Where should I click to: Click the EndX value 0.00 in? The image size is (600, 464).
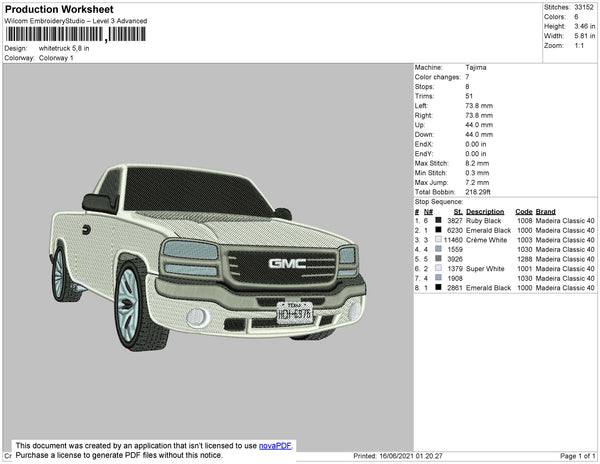pyautogui.click(x=476, y=144)
